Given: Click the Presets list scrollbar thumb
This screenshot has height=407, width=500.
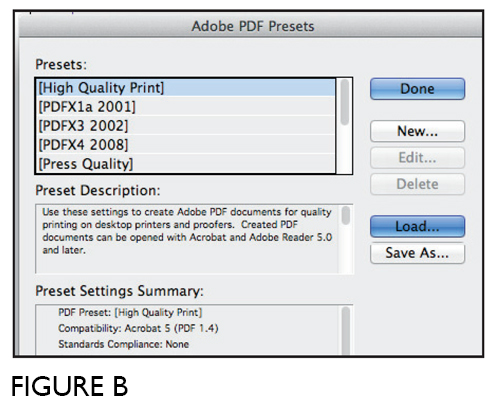Looking at the screenshot, I should pyautogui.click(x=345, y=102).
